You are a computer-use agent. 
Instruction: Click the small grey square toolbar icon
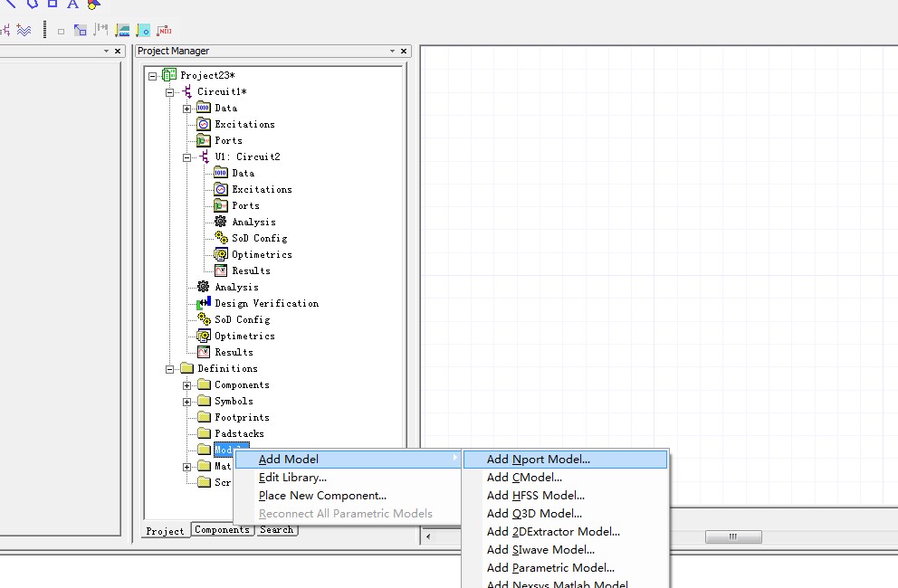[62, 32]
